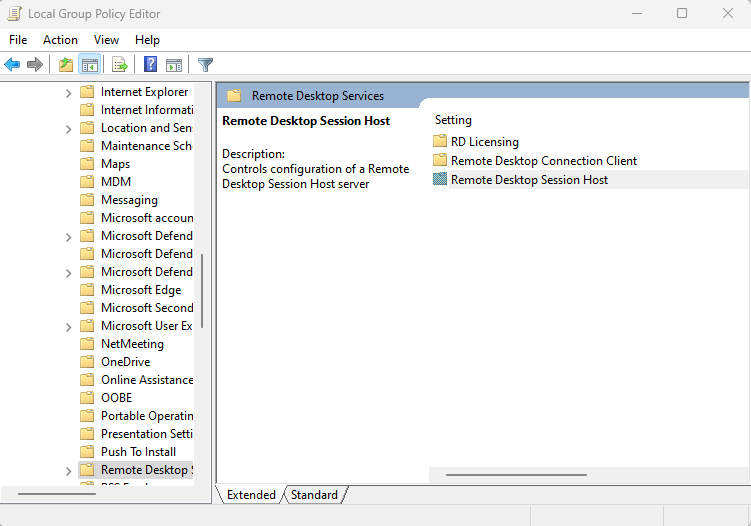
Task: Click the Setting column header
Action: coord(453,120)
